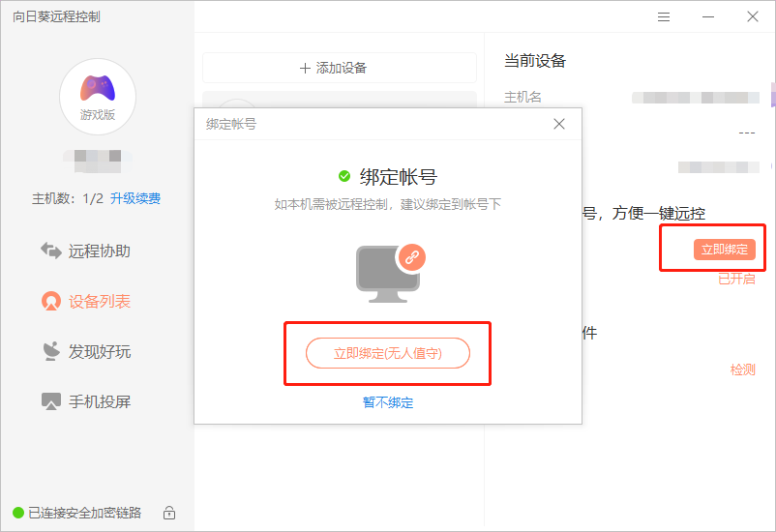Click the 检测 link on right panel
Screen dimensions: 776x532
743,370
